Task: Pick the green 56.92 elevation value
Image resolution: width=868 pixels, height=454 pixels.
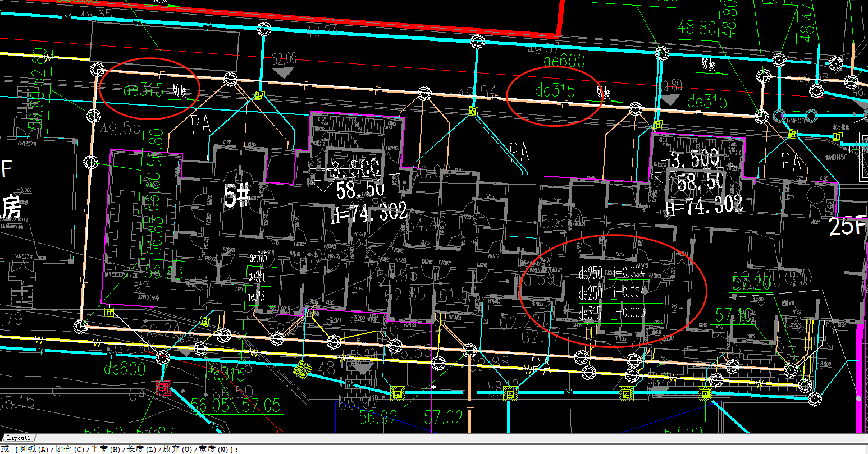Action: click(378, 417)
